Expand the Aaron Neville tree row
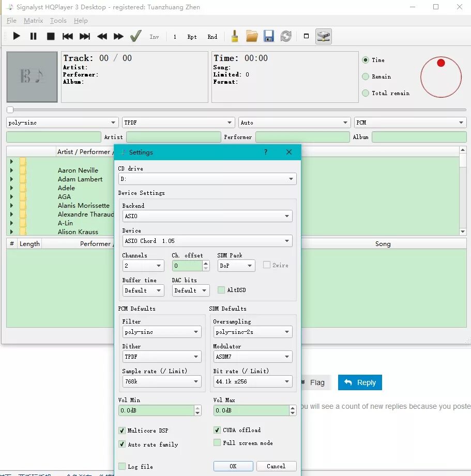471x476 pixels. (x=11, y=171)
